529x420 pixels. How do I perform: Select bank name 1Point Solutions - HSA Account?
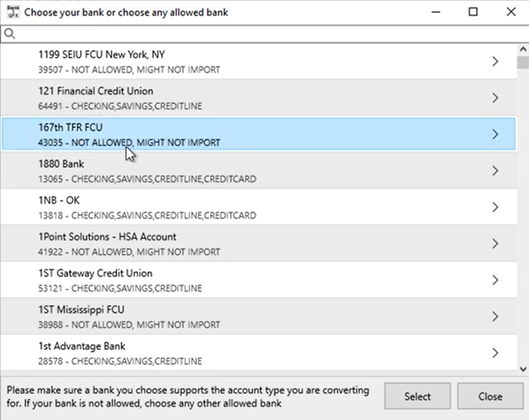108,237
